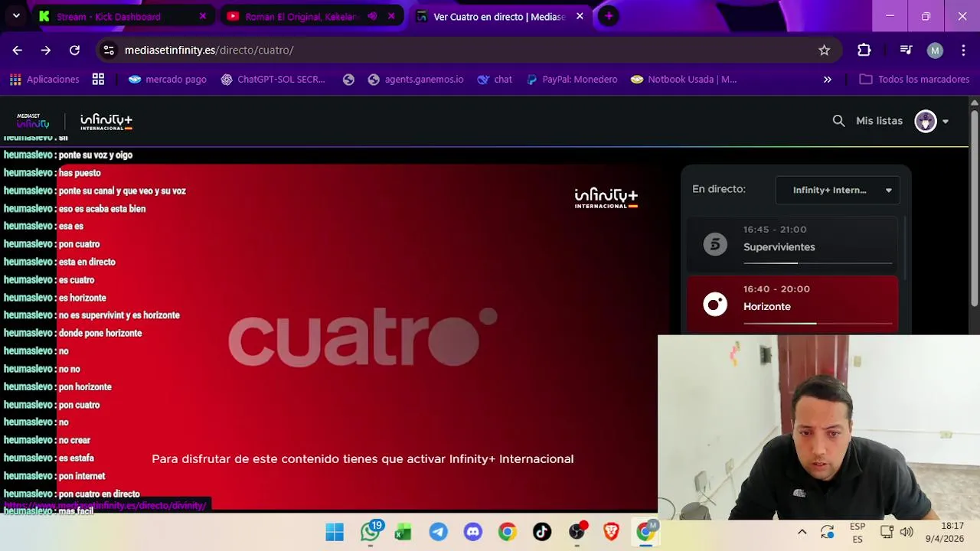Open the Todos los marcadores folder
Screen dimensions: 980x551
pyautogui.click(x=914, y=79)
